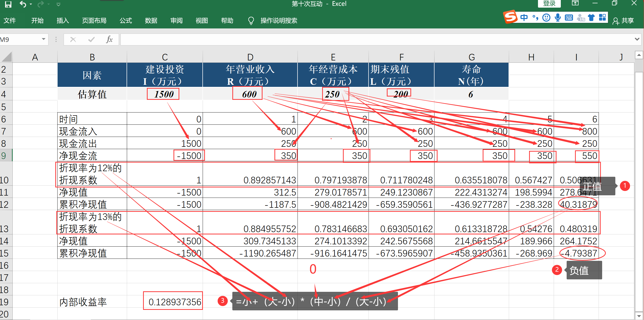Click the 登录 sign-in button

point(549,3)
